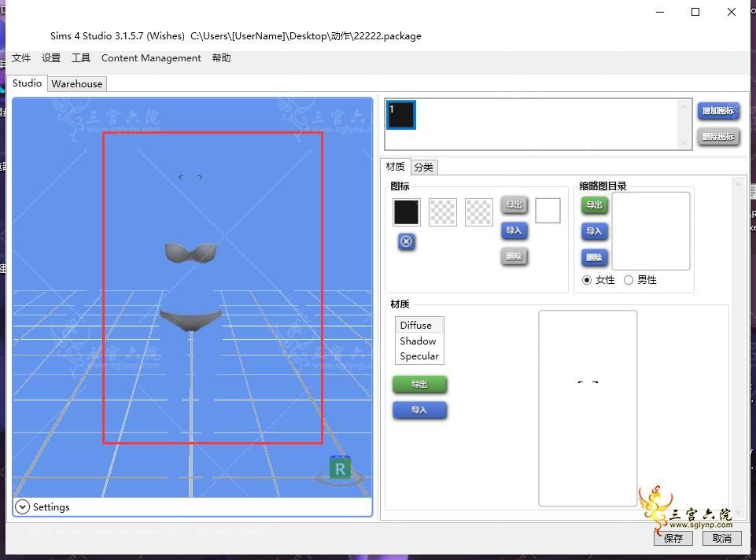Click the gray 删除图标 (remove swatch) button
Viewport: 756px width, 560px height.
pos(718,136)
